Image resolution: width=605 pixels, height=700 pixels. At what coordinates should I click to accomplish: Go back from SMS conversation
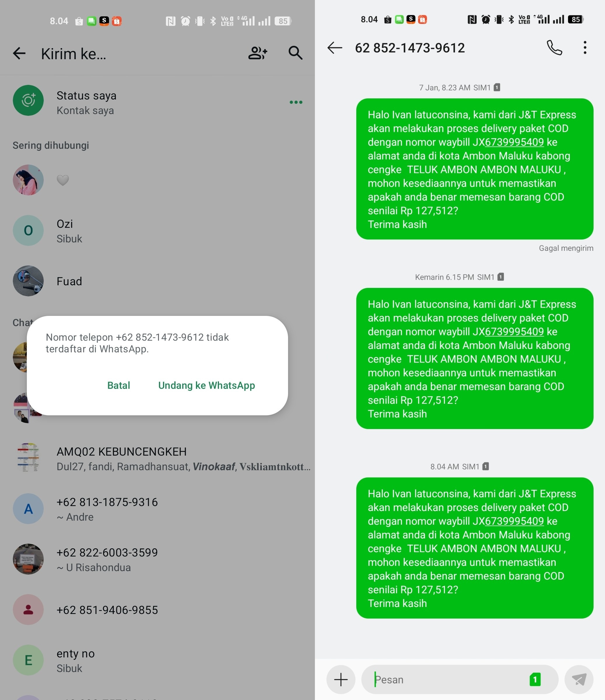[335, 48]
